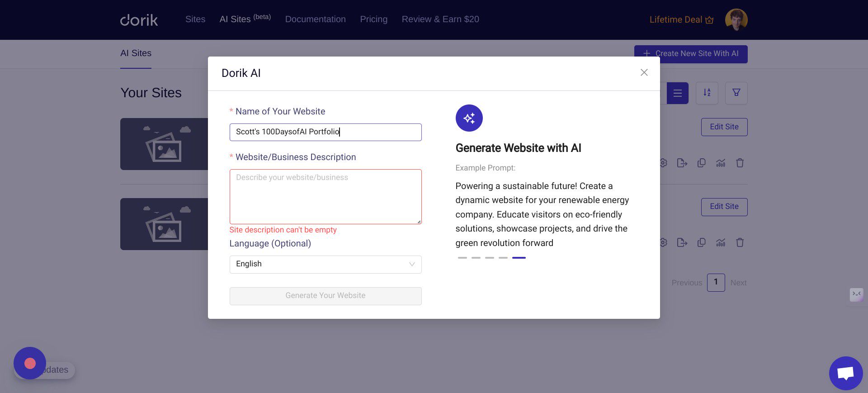Screen dimensions: 868x393
Task: Select the active fifth slide indicator
Action: [x=519, y=258]
